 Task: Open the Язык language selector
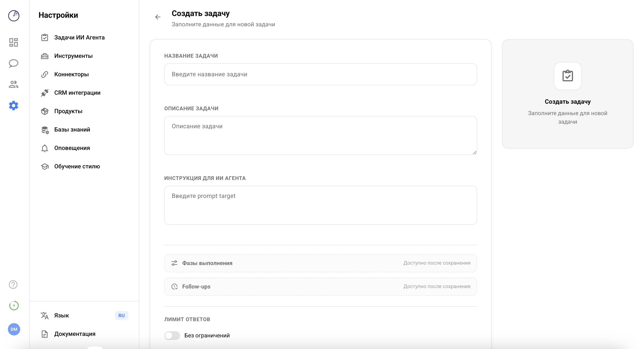(84, 315)
